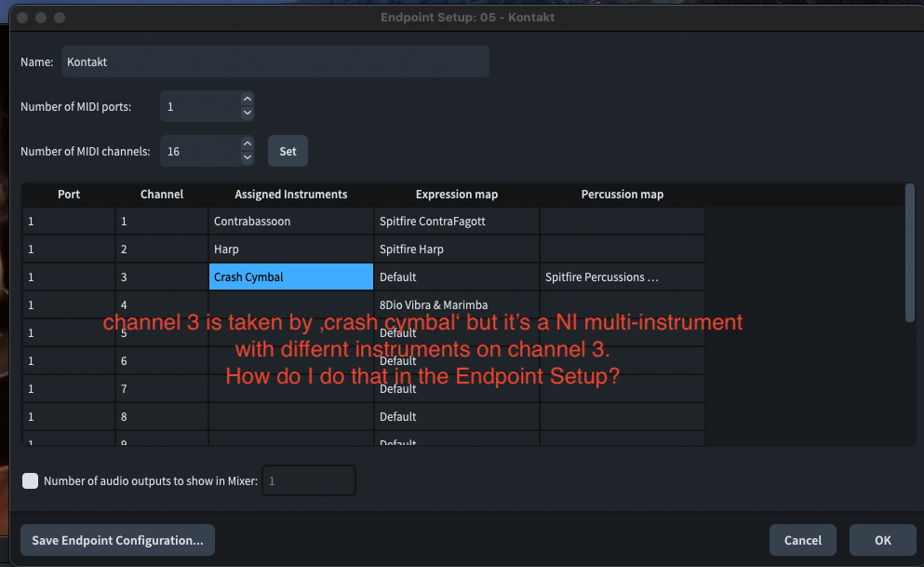Image resolution: width=924 pixels, height=567 pixels.
Task: Select the Contrabassoon assigned instrument cell
Action: [290, 222]
